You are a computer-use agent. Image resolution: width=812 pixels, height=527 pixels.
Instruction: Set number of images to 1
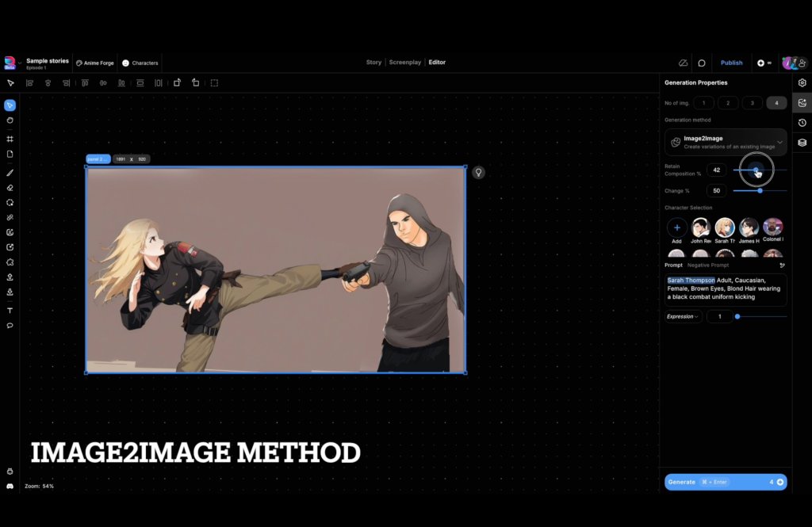point(703,103)
